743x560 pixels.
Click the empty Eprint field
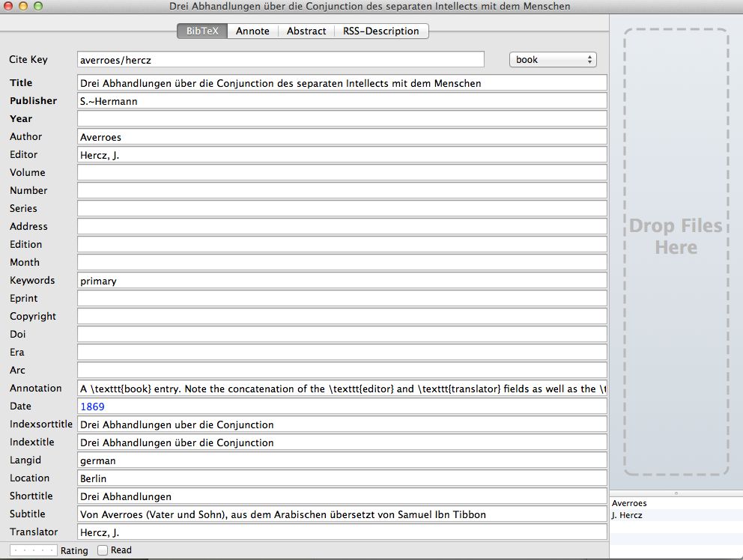coord(342,299)
